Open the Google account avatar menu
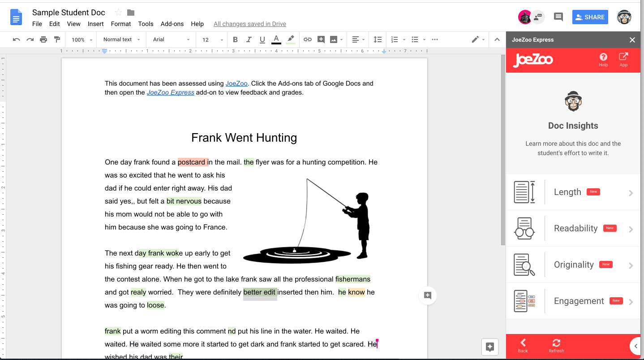This screenshot has width=644, height=360. [624, 17]
